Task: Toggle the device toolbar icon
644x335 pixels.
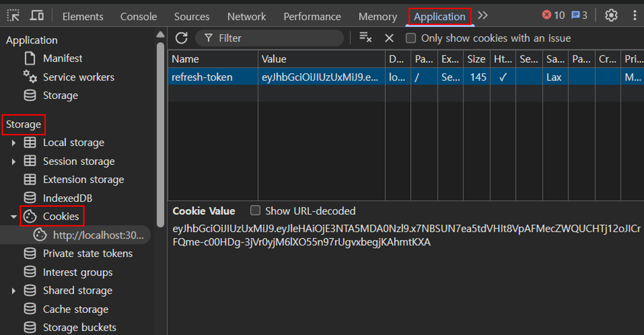Action: pos(37,16)
